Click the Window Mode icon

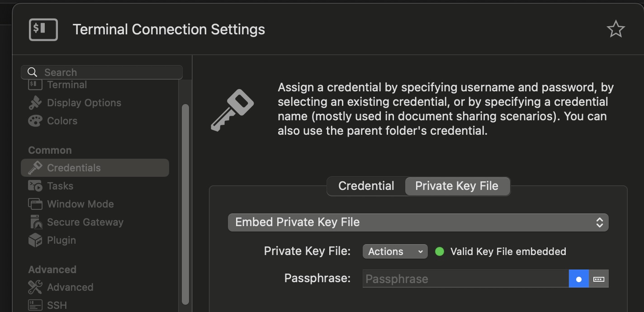(35, 204)
